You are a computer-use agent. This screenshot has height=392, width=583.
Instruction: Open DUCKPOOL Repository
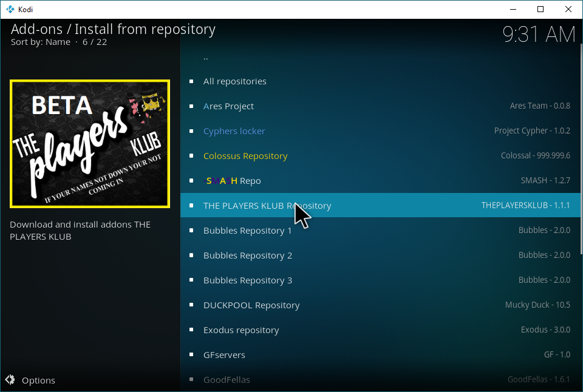point(251,305)
